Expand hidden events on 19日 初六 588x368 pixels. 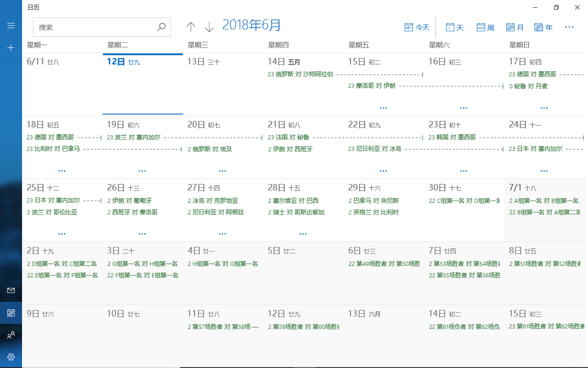click(x=142, y=171)
